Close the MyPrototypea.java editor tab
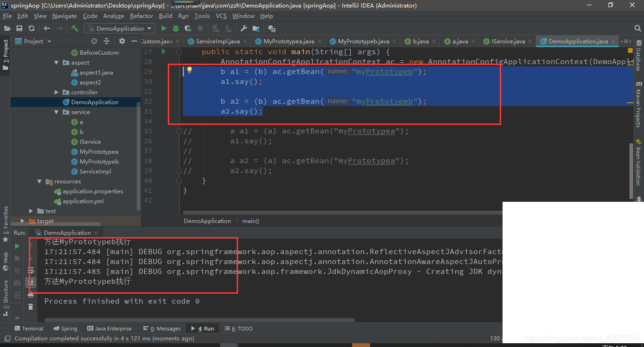The image size is (644, 347). 319,41
